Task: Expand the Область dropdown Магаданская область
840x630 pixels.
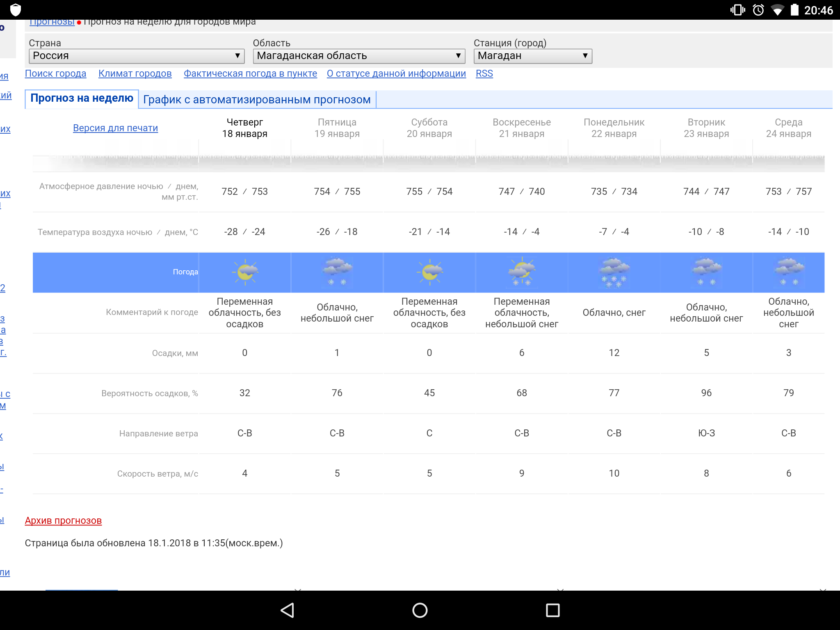Action: coord(359,56)
